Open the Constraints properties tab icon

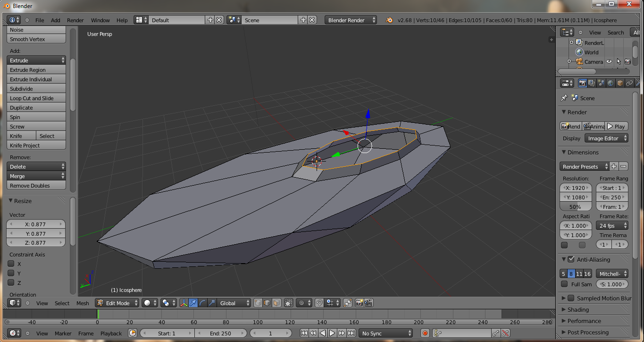(x=629, y=83)
